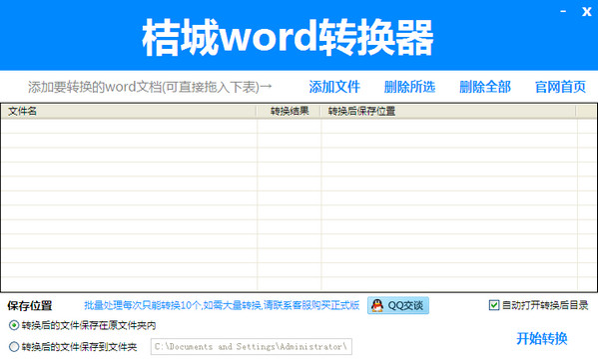Viewport: 598px width, 364px height.
Task: Click the 保存位置 label
Action: [x=30, y=306]
